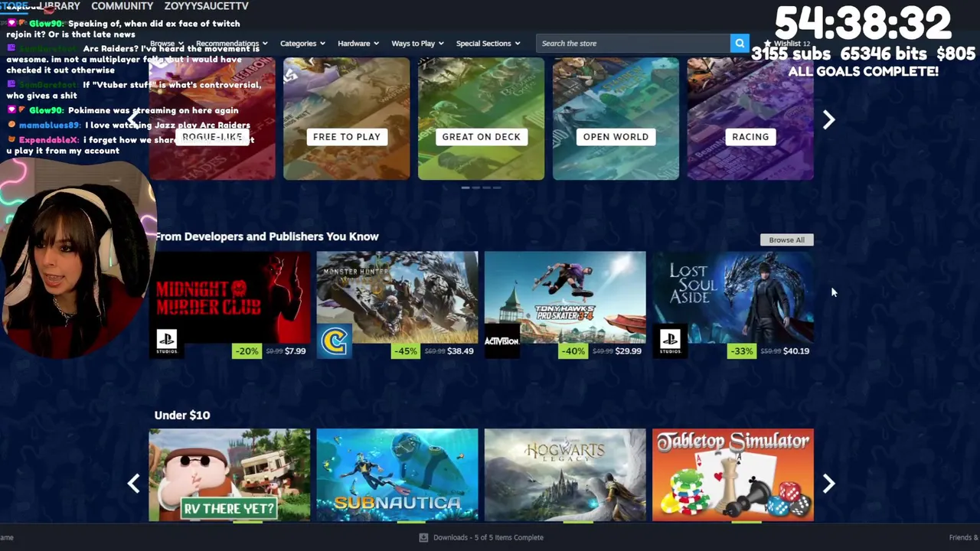Open the Rogue-Like category card
The width and height of the screenshot is (980, 551).
click(x=212, y=119)
